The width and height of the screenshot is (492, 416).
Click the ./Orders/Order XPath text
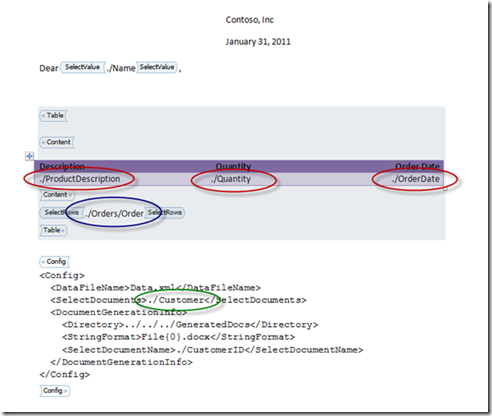pyautogui.click(x=114, y=213)
